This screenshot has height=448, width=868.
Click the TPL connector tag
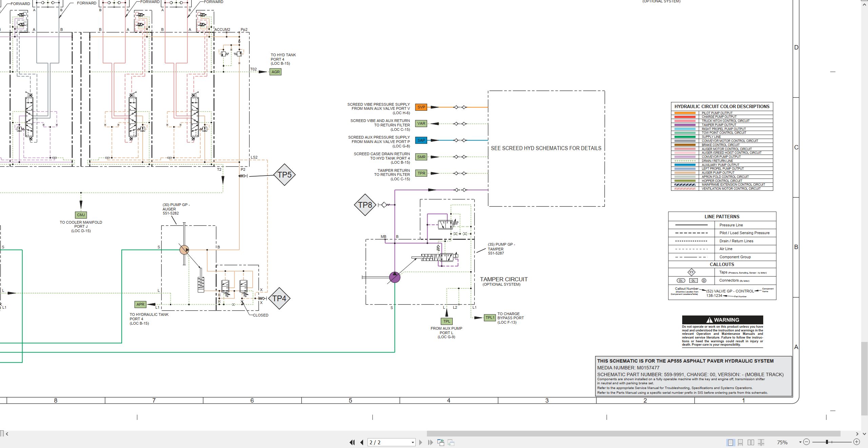coord(447,321)
